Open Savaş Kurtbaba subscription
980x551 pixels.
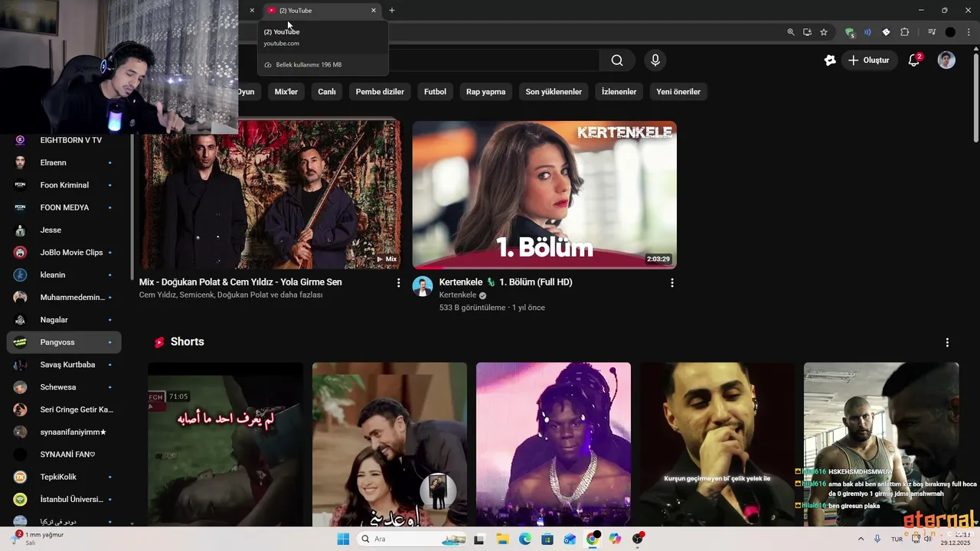pos(64,364)
